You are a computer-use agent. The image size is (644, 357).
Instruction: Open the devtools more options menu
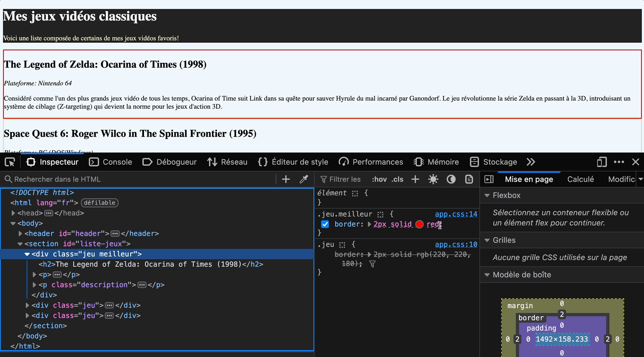[x=619, y=162]
